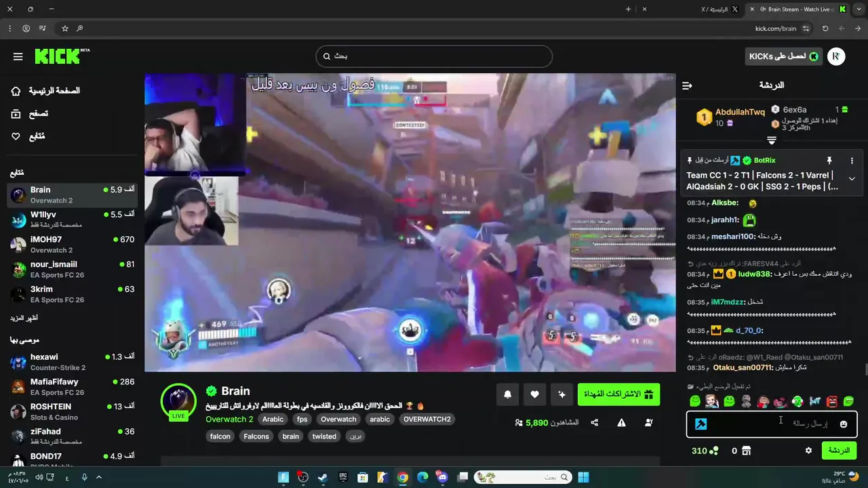Open iMOH97 channel in followed list
868x488 pixels.
pos(73,245)
